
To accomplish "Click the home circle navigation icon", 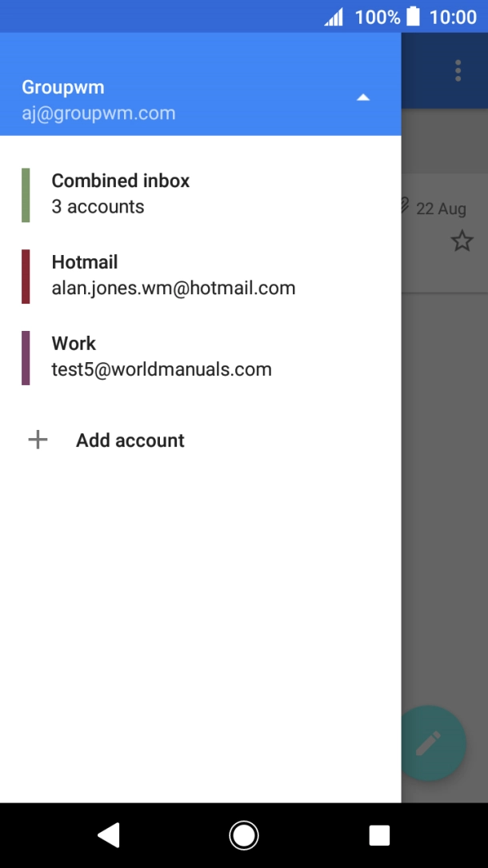I will tap(243, 834).
